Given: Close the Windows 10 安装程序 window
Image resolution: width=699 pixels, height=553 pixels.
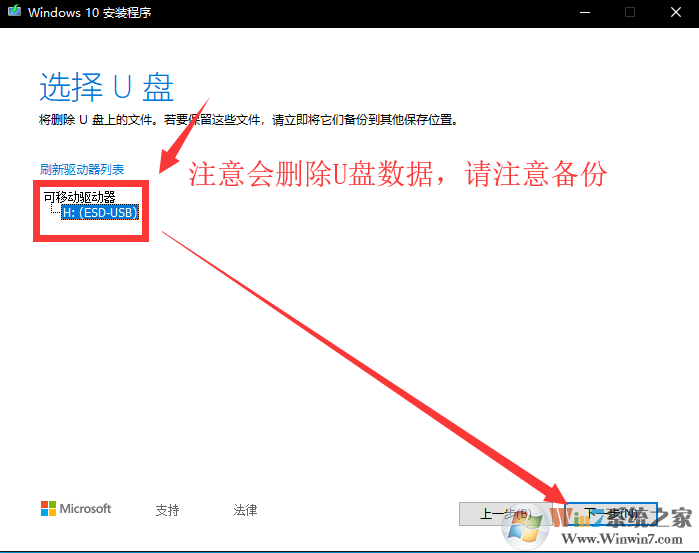Looking at the screenshot, I should coord(676,12).
